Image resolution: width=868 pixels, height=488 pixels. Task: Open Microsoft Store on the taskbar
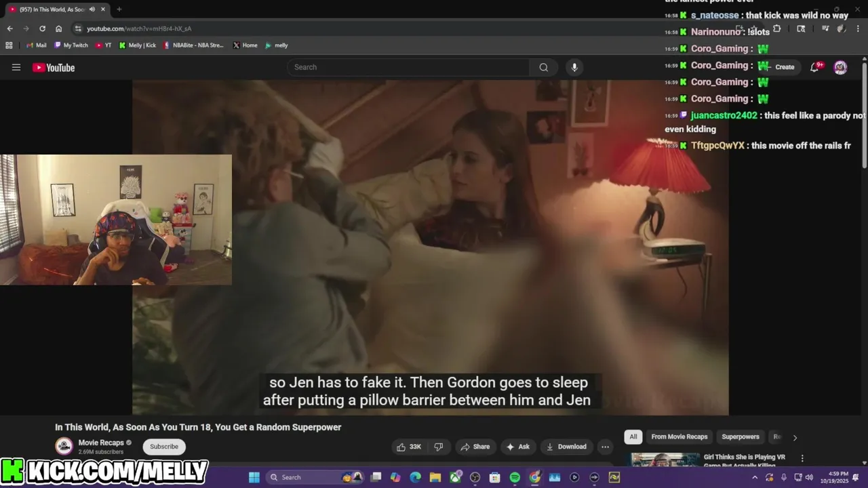pyautogui.click(x=495, y=477)
